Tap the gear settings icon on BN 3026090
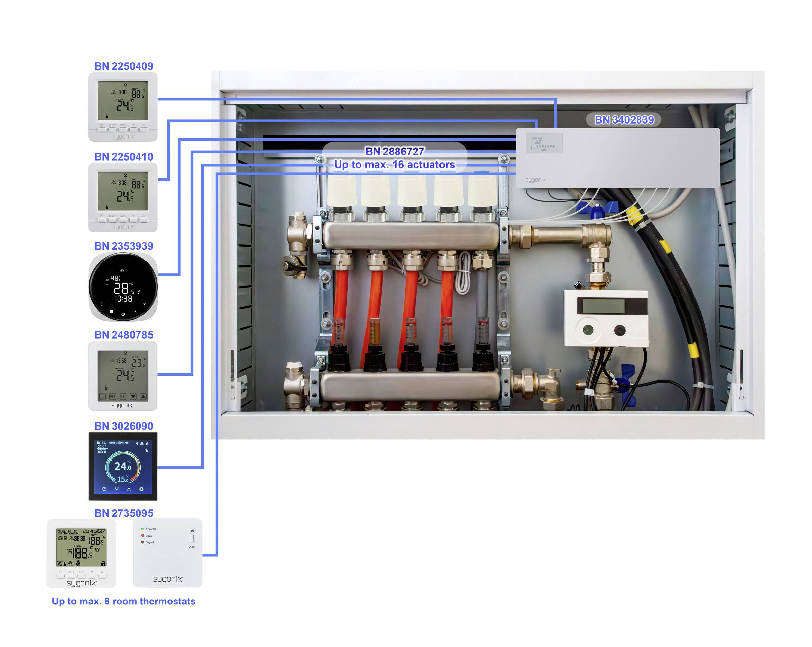 tap(141, 489)
